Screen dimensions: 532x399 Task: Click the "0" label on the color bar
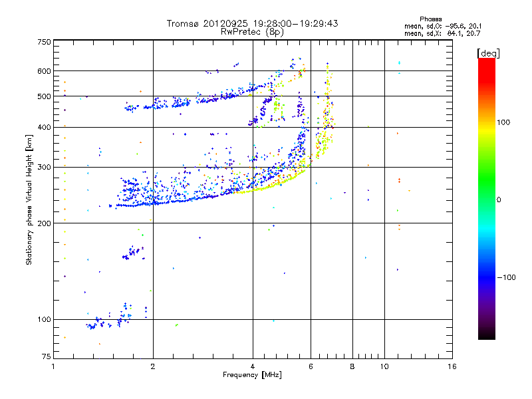point(499,199)
